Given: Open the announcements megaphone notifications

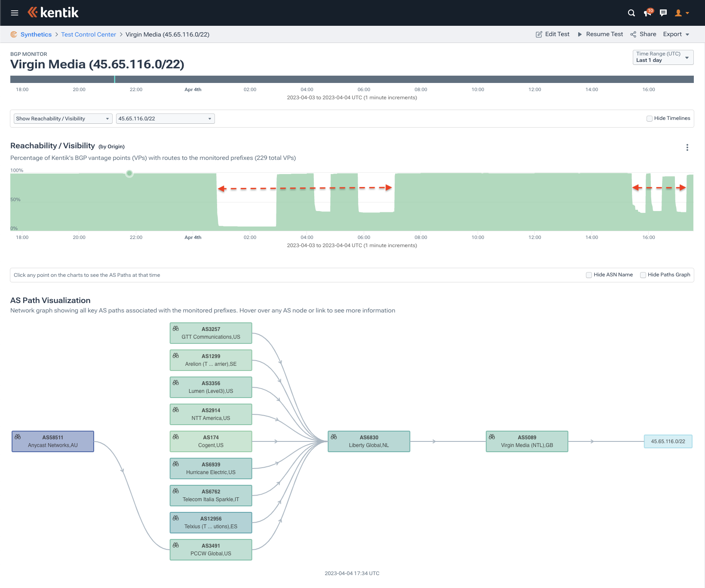Looking at the screenshot, I should 648,12.
